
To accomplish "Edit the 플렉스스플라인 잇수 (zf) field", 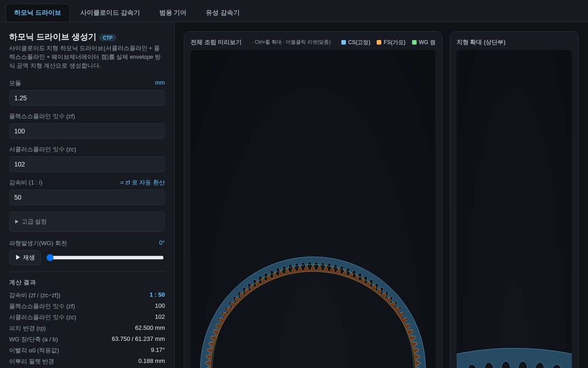I will tap(87, 131).
